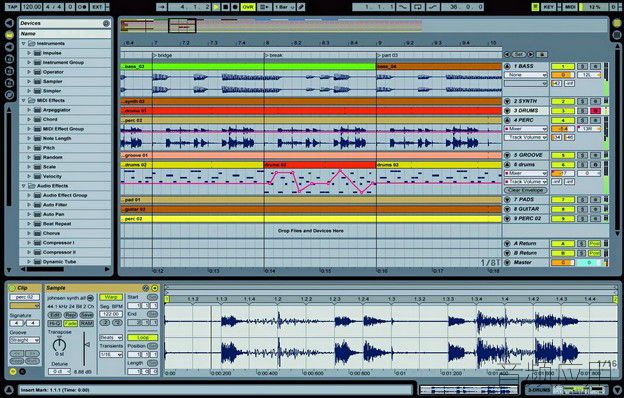The height and width of the screenshot is (398, 624).
Task: Select Auto Filter in device list
Action: [55, 205]
